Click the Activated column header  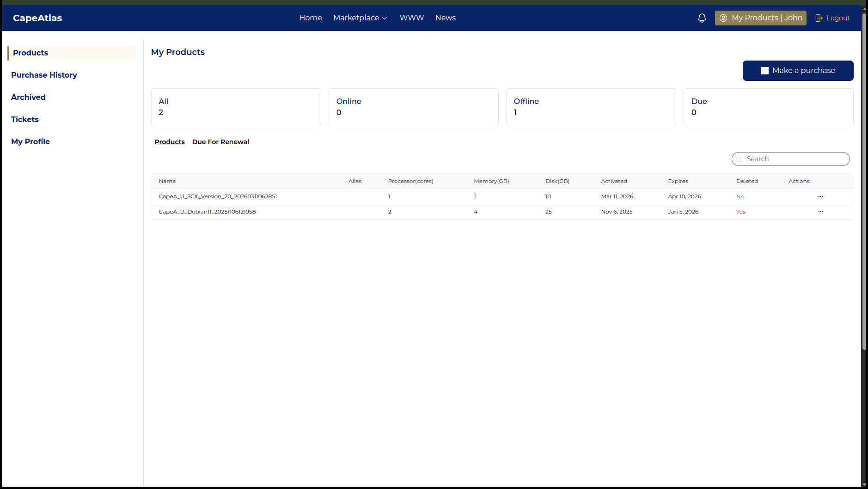(x=614, y=181)
